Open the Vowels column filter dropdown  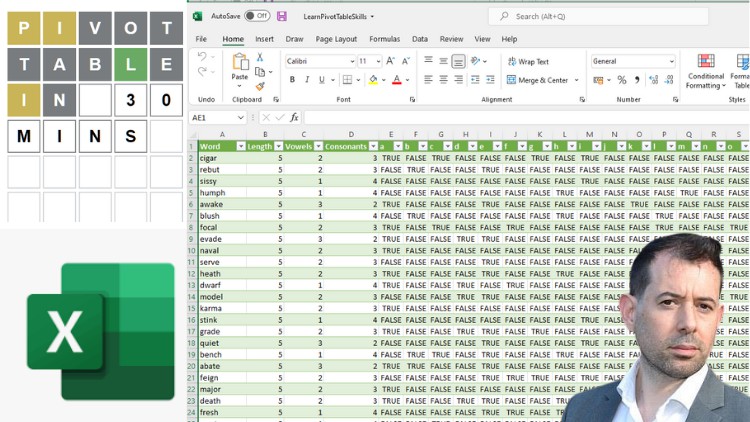pyautogui.click(x=318, y=146)
